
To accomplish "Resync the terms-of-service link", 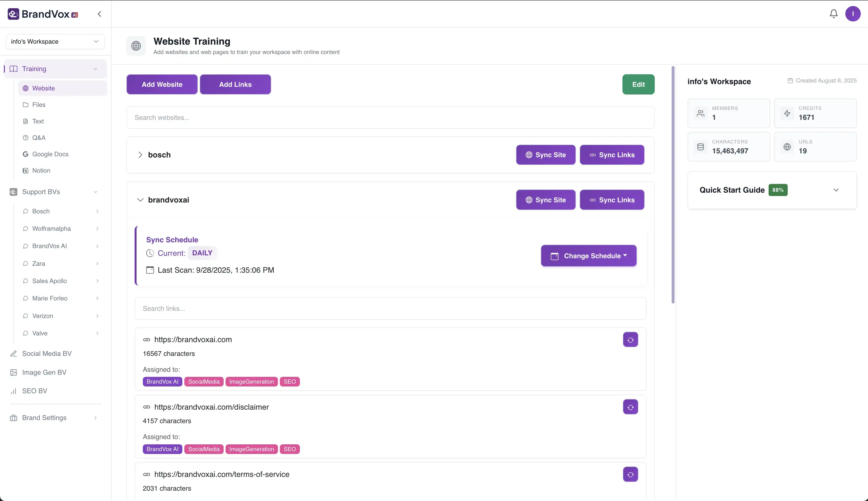I will (630, 474).
